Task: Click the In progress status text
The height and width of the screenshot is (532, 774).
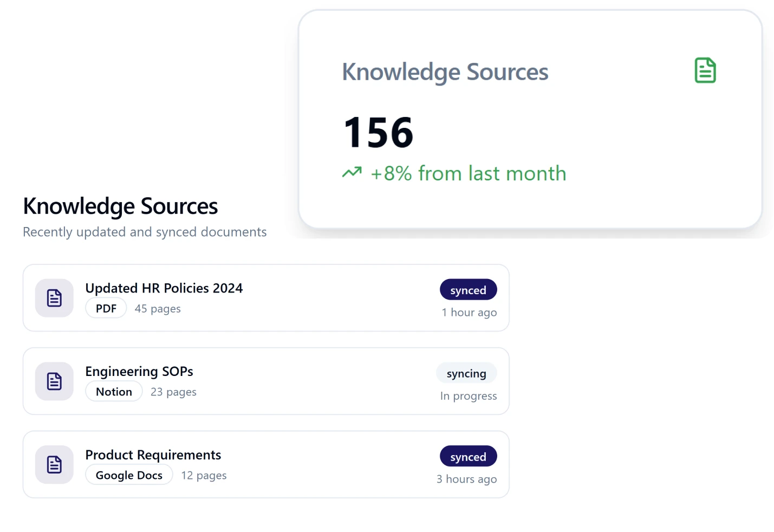Action: click(468, 396)
